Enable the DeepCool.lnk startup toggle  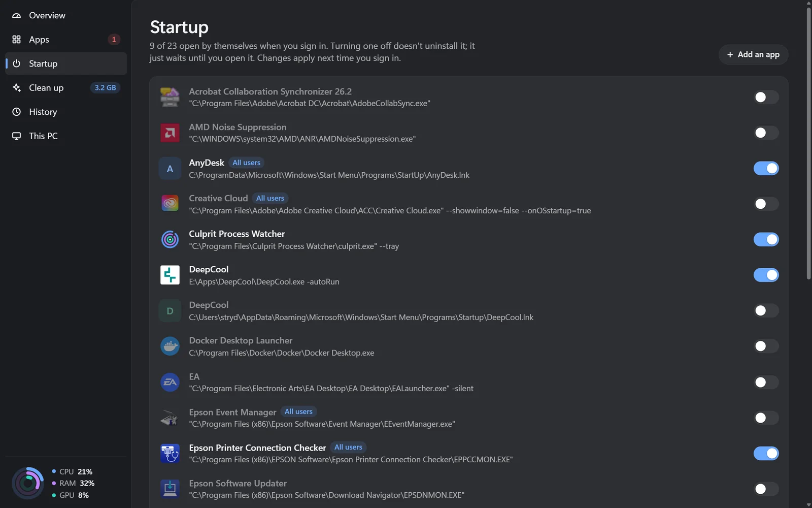[766, 310]
